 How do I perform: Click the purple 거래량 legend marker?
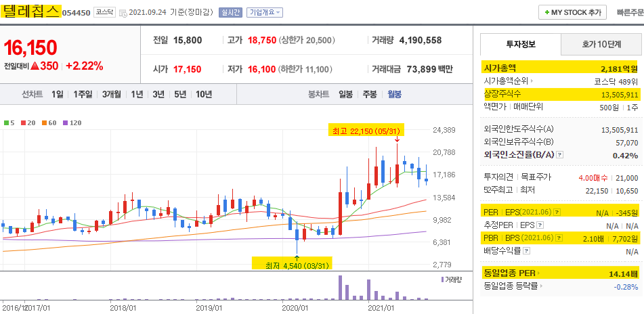point(442,279)
